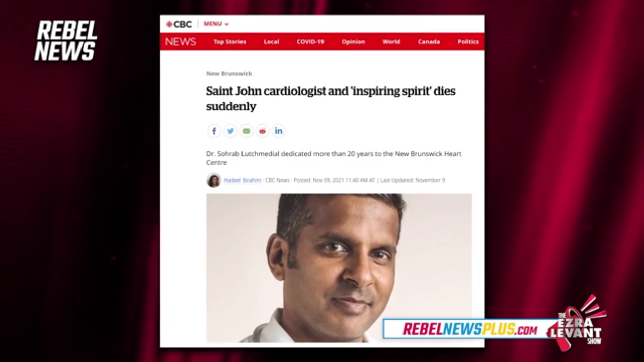644x362 pixels.
Task: Select the Politics section
Action: 468,42
